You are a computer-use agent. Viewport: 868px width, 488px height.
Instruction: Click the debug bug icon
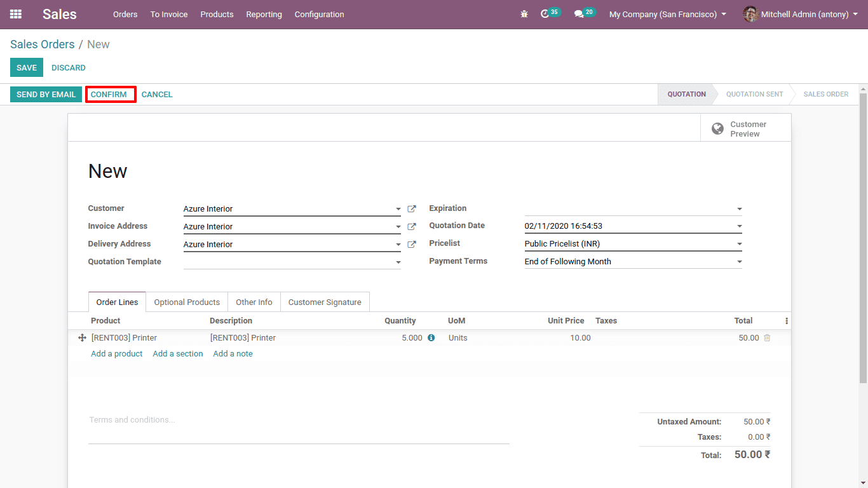point(524,14)
